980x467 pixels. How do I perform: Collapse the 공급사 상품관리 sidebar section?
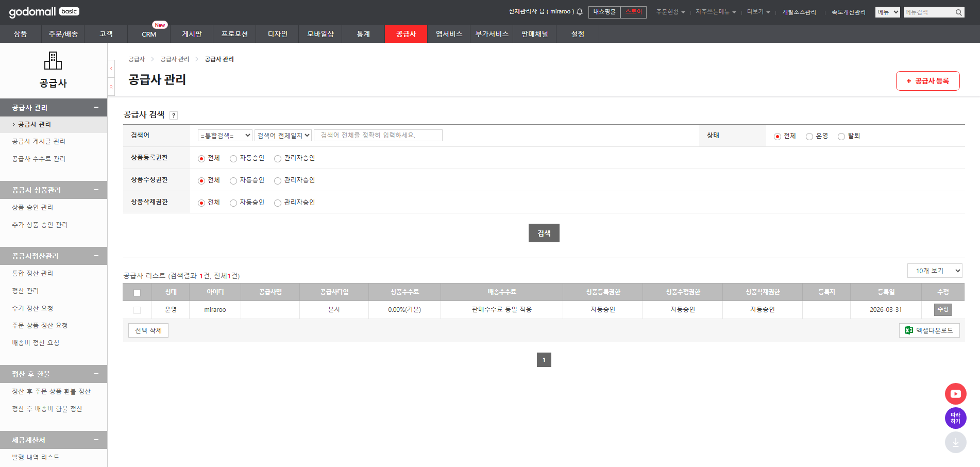[96, 190]
